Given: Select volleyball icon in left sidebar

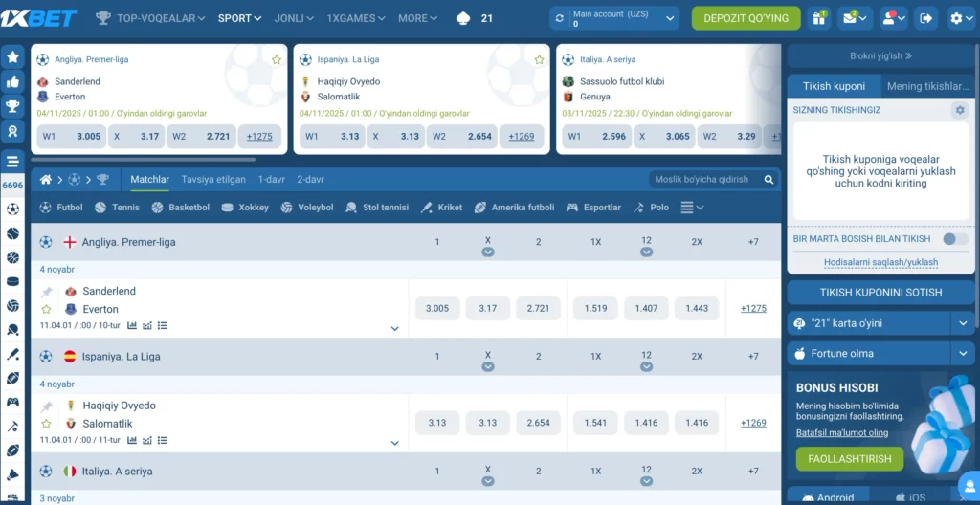Looking at the screenshot, I should 12,306.
